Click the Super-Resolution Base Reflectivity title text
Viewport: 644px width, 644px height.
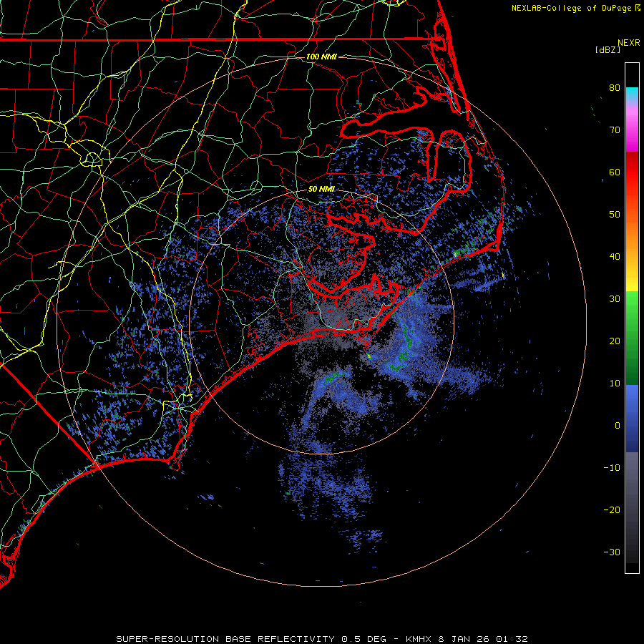(x=224, y=639)
